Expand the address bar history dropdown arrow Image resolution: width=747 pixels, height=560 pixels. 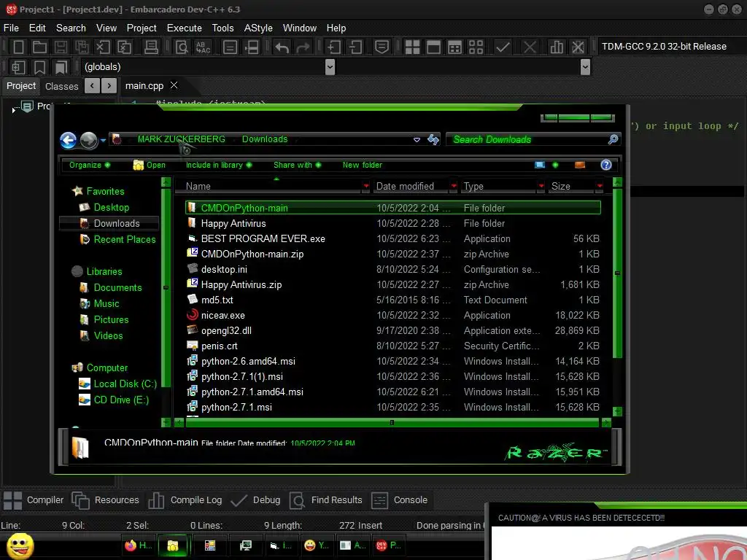[417, 139]
